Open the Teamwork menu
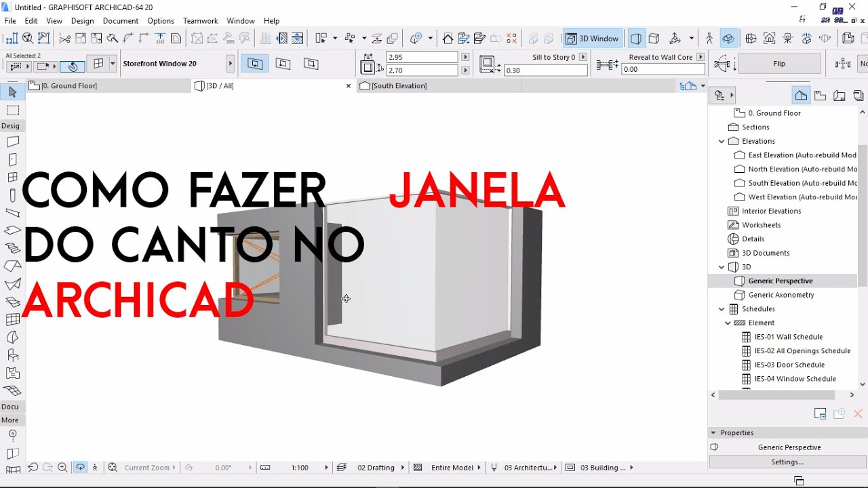The image size is (868, 488). 201,21
